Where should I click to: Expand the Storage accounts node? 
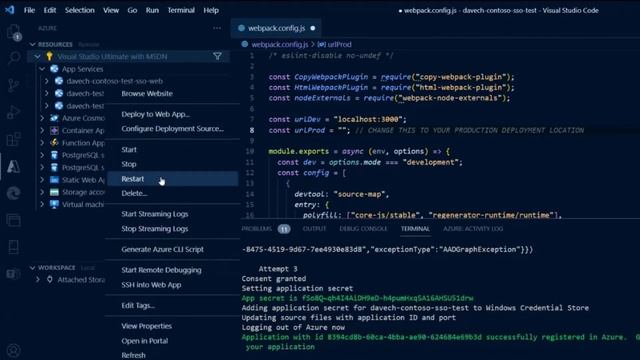tap(42, 192)
